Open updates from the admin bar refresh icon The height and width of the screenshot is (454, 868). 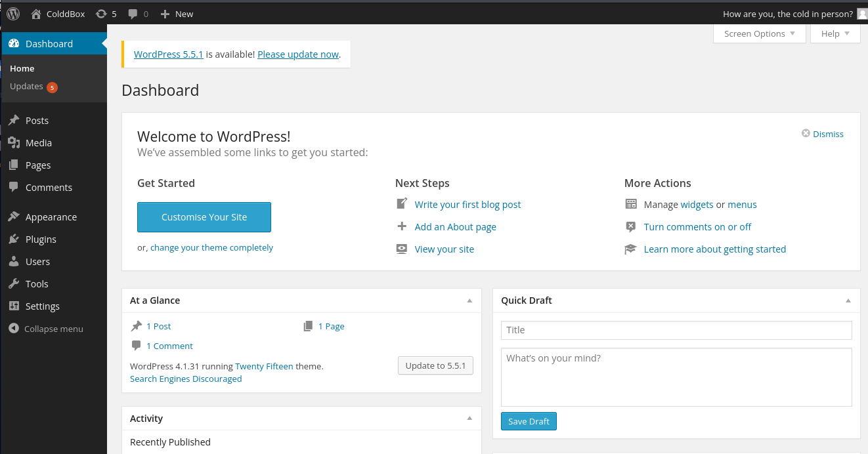101,14
